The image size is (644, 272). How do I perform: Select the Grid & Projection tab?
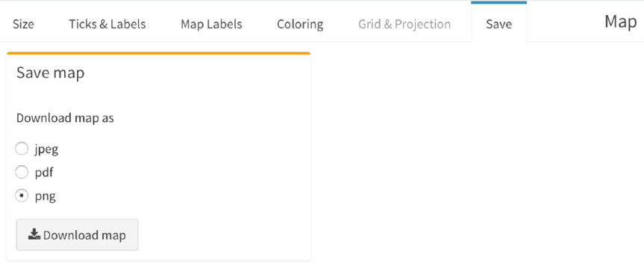(x=404, y=24)
